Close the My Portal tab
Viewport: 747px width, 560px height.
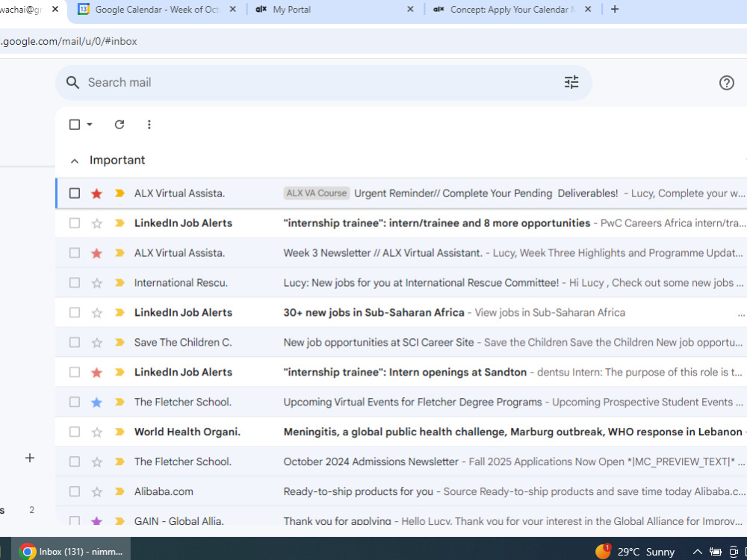click(410, 9)
